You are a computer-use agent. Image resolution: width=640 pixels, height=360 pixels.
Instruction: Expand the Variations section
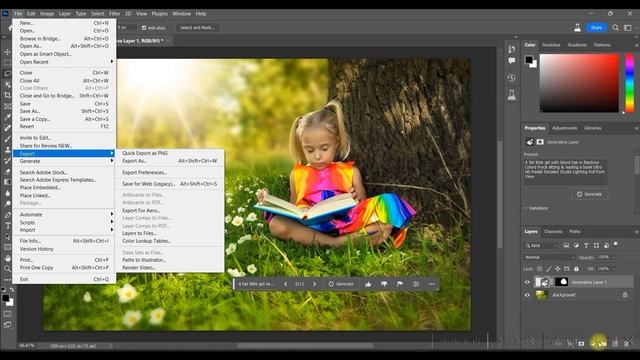tap(526, 208)
